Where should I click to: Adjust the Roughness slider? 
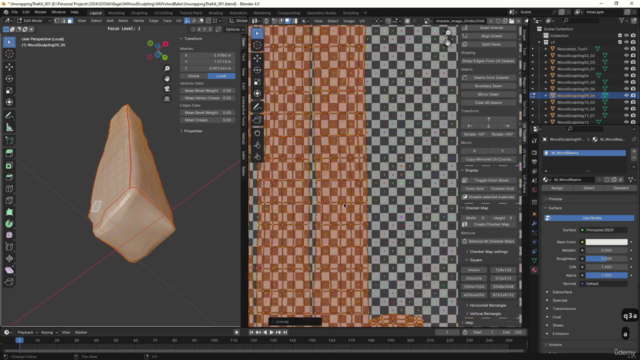pyautogui.click(x=606, y=259)
